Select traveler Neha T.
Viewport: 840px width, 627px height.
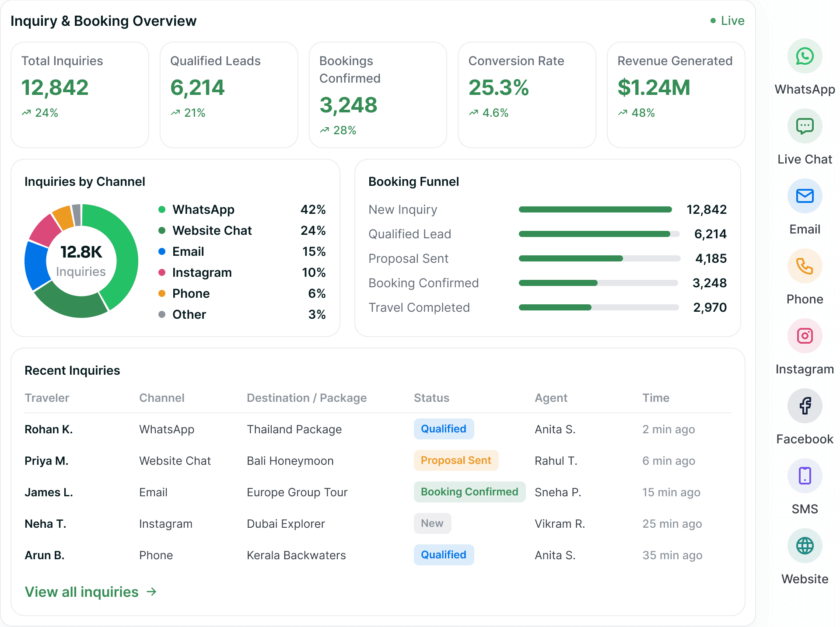45,524
